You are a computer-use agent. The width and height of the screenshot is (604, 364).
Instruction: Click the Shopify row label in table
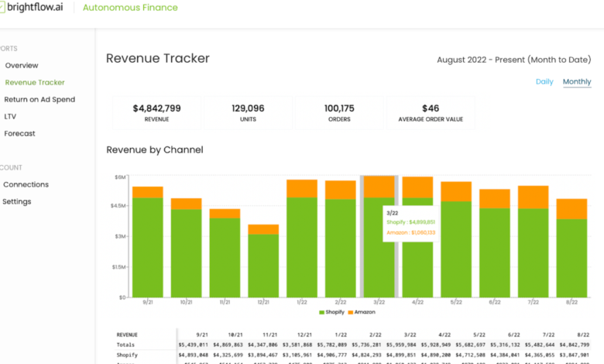click(127, 355)
